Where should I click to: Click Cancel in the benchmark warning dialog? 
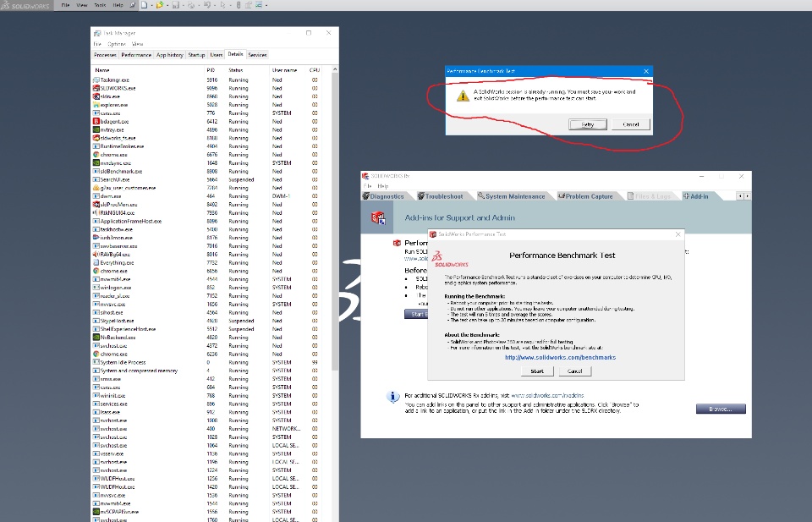[631, 124]
